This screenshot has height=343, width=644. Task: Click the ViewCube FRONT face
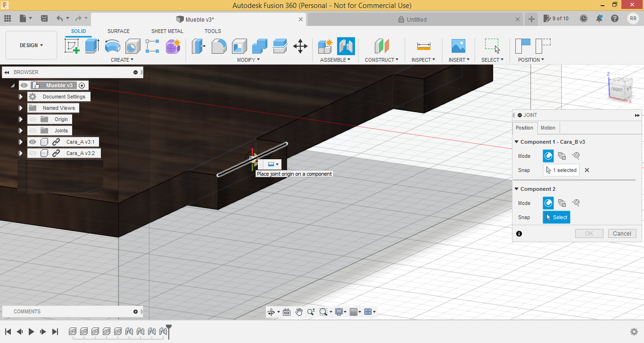tap(617, 89)
